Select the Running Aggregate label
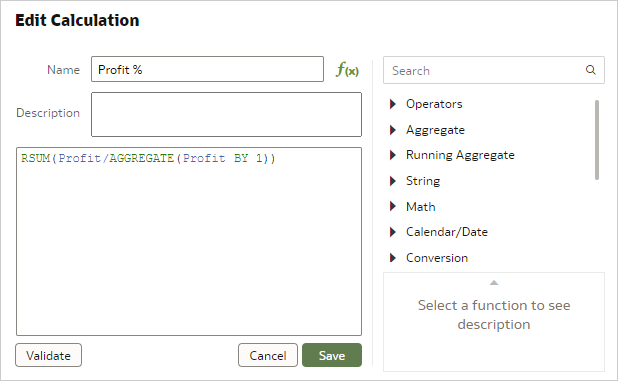The width and height of the screenshot is (618, 381). coord(460,155)
